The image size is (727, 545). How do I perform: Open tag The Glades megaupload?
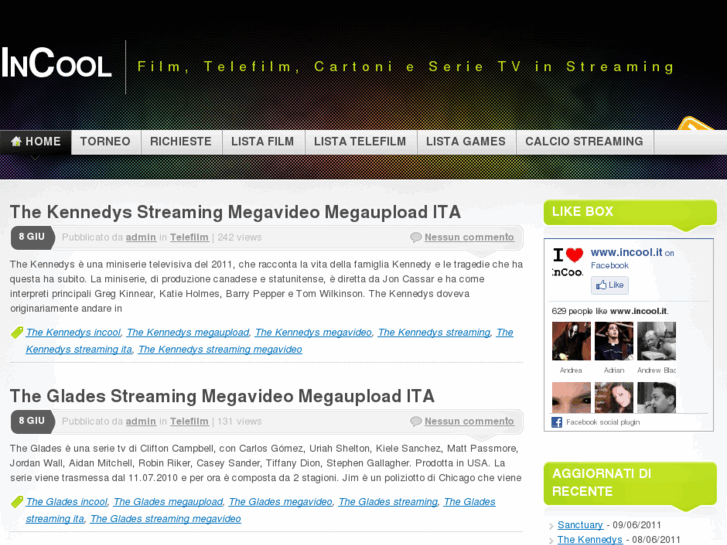coord(168,502)
